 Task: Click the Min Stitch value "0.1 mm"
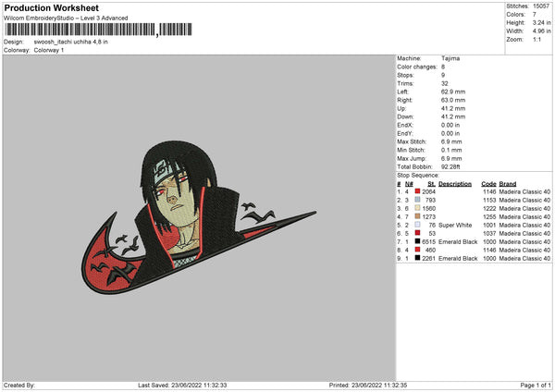pyautogui.click(x=451, y=150)
